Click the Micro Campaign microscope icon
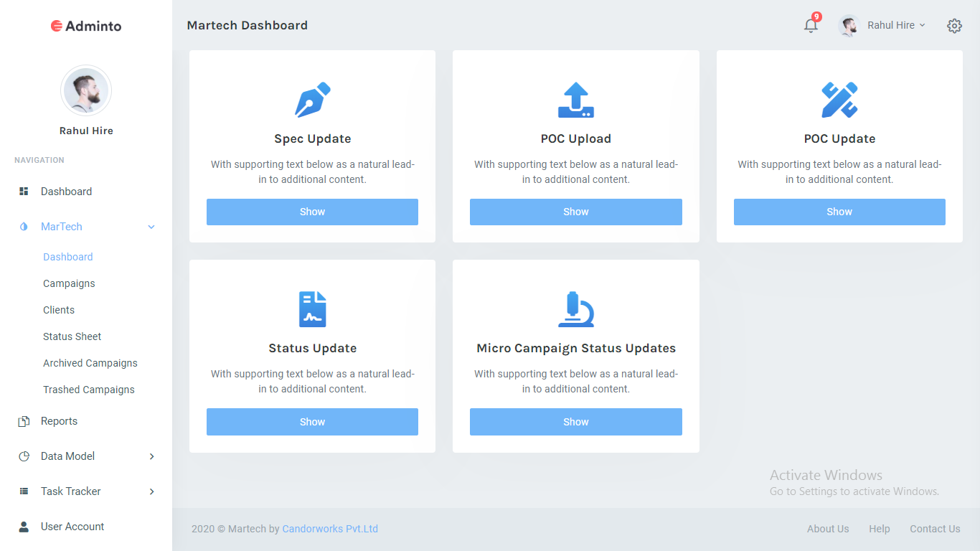Viewport: 980px width, 551px height. coord(575,309)
